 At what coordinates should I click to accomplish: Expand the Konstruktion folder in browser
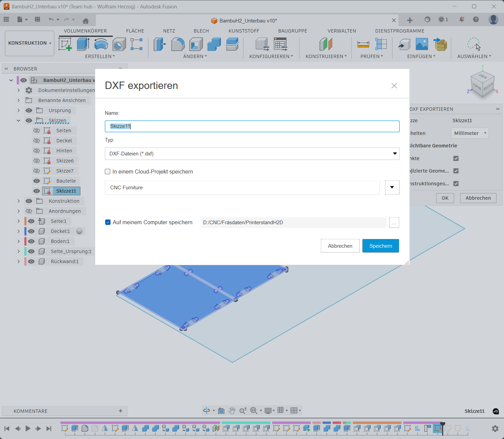point(18,201)
